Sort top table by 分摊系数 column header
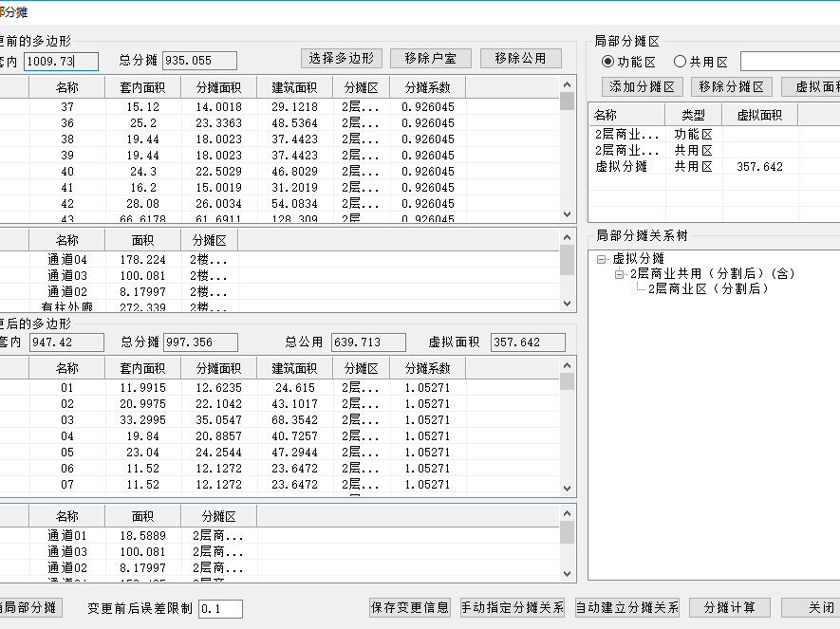840x629 pixels. pos(428,87)
